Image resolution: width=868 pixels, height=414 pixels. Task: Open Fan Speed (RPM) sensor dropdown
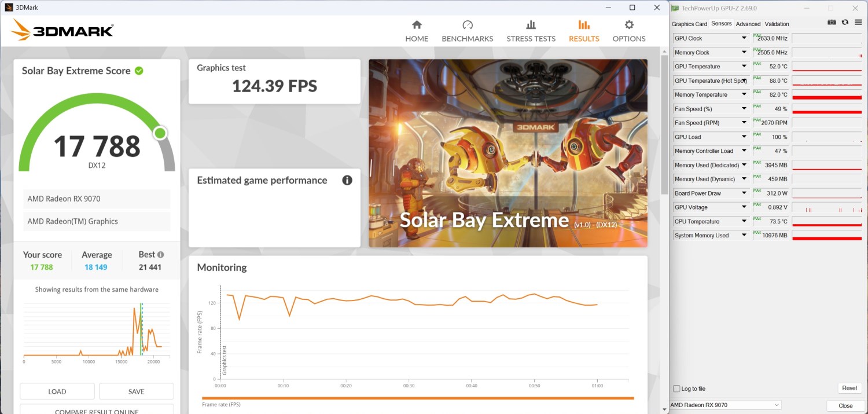(x=744, y=123)
